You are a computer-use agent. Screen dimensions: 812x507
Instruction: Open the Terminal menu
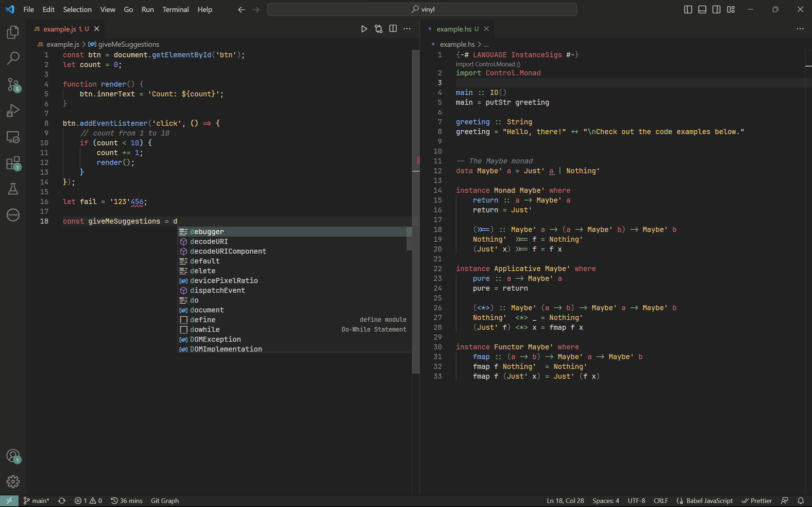(176, 9)
